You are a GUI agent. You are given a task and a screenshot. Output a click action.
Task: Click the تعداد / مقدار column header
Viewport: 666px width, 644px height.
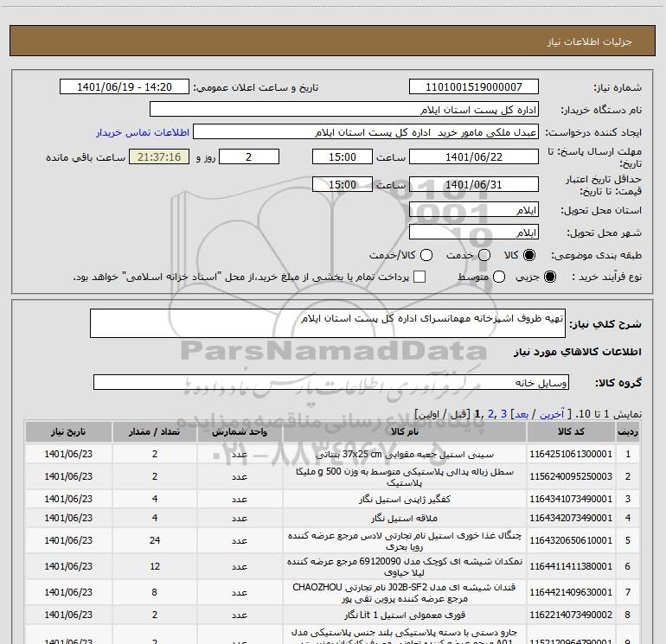click(x=155, y=431)
